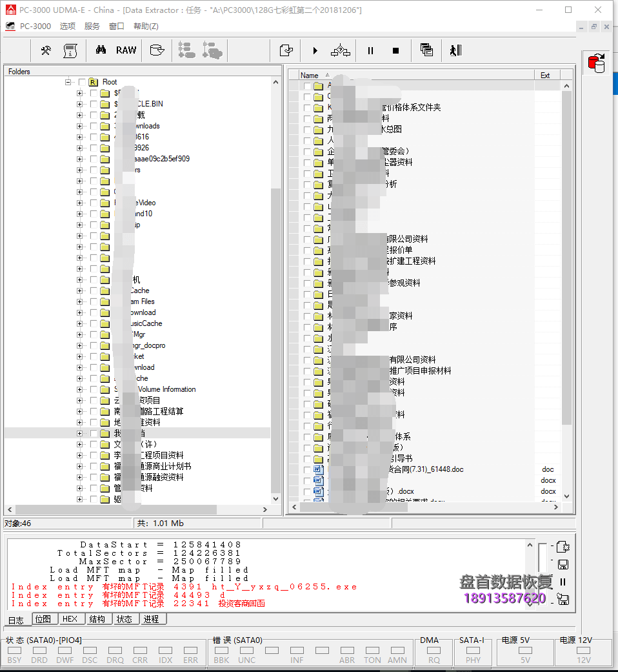
Task: Open the tools wrench and hammer icon
Action: point(45,50)
